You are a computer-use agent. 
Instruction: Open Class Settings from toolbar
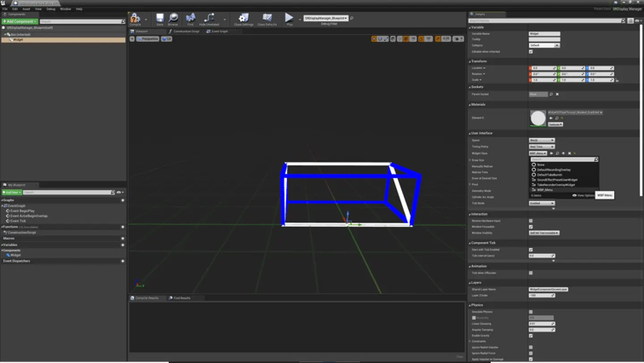pos(244,18)
